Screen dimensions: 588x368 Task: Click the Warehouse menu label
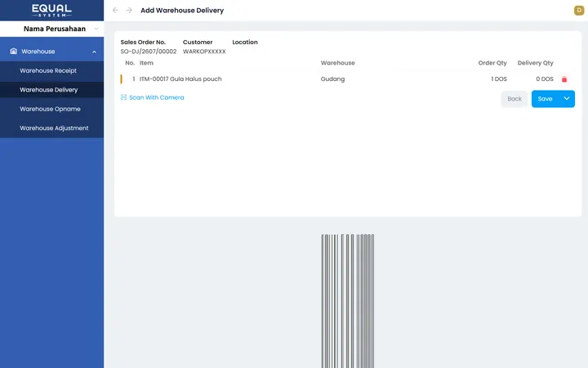(x=38, y=52)
